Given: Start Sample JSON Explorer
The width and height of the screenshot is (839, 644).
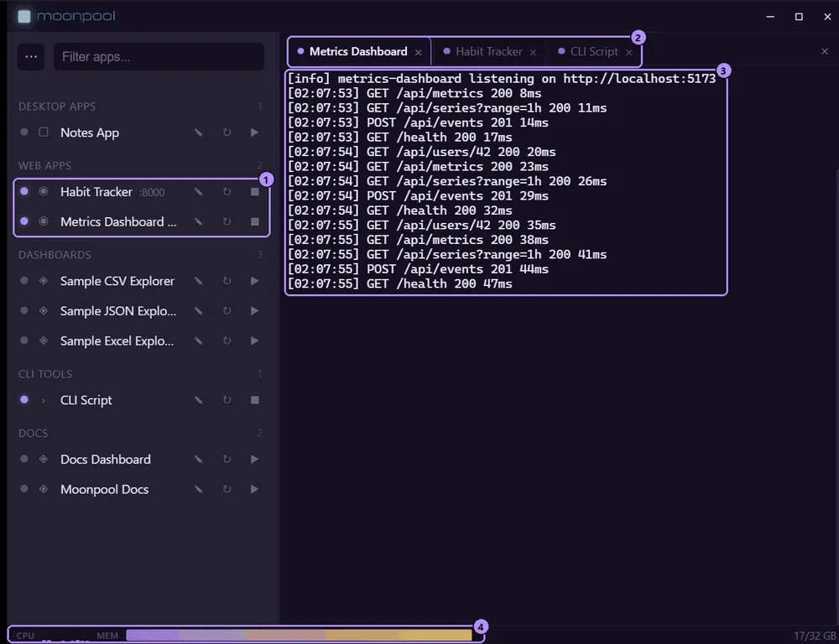Looking at the screenshot, I should (x=255, y=311).
